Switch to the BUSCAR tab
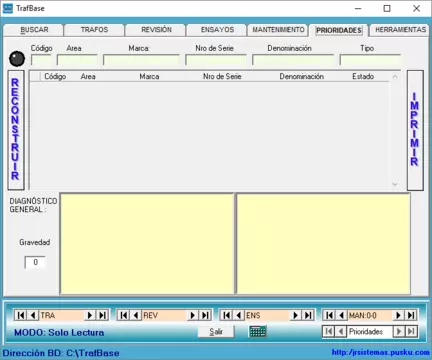Screen dimensions: 432x360 pyautogui.click(x=34, y=30)
